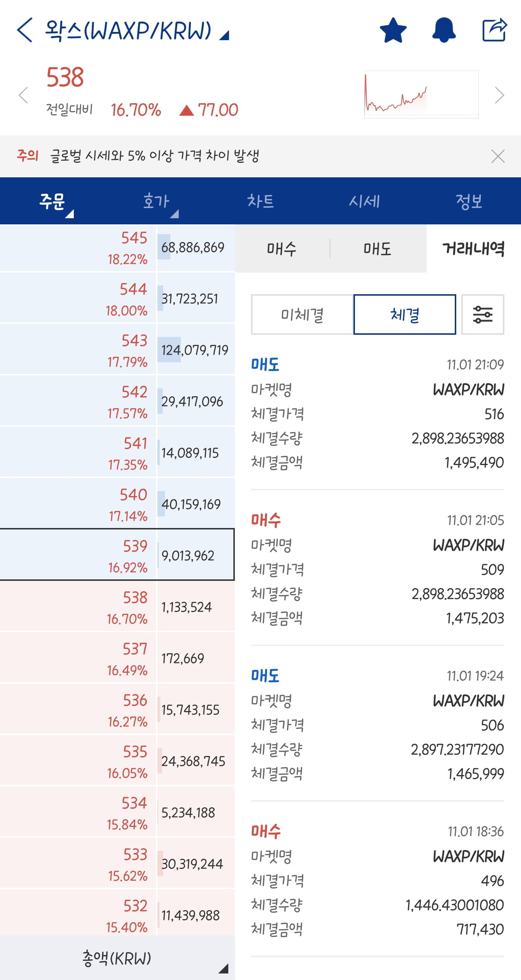
Task: Tap order volume 1,133,524
Action: pos(186,607)
